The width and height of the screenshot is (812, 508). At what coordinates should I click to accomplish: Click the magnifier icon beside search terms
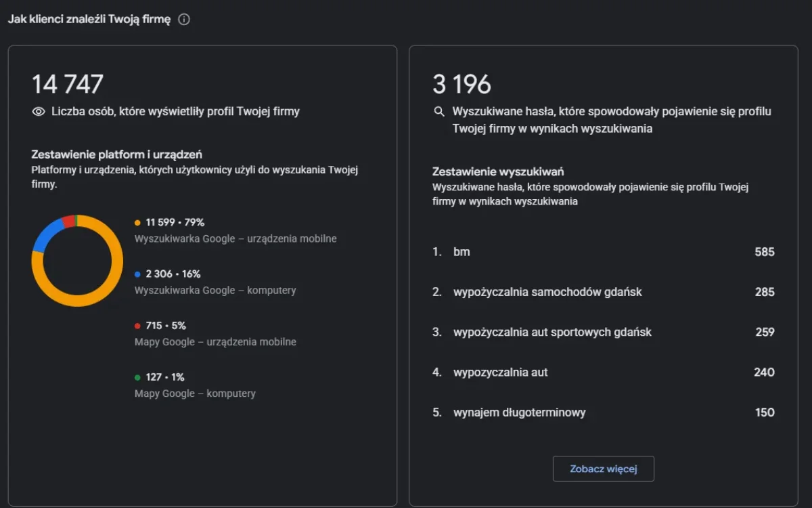(439, 111)
